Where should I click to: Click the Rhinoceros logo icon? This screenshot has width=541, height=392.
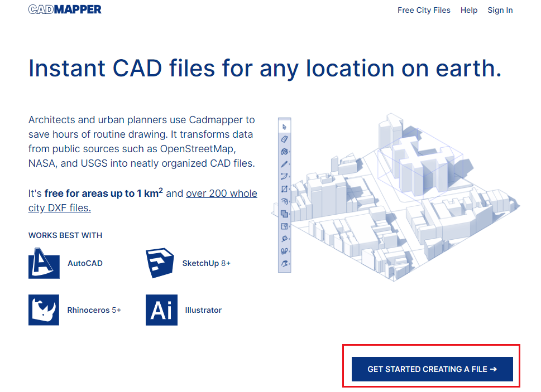point(44,310)
